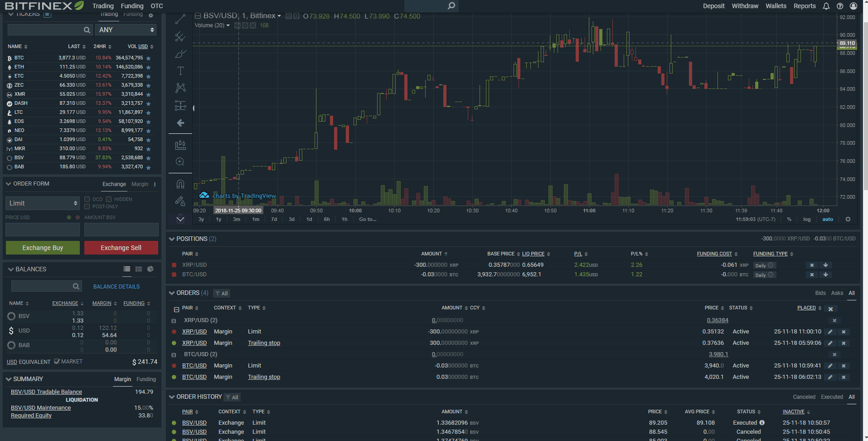The width and height of the screenshot is (868, 441).
Task: Enable the OCO checkbox
Action: pyautogui.click(x=87, y=199)
